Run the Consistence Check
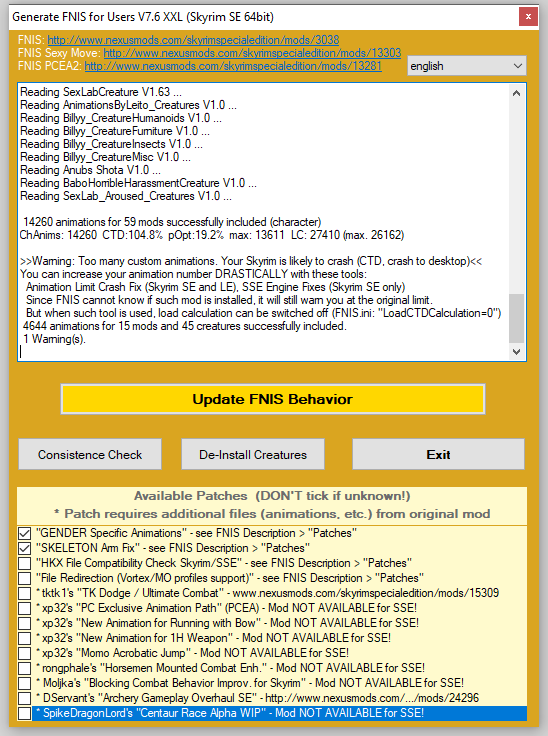This screenshot has height=736, width=548. click(x=90, y=454)
